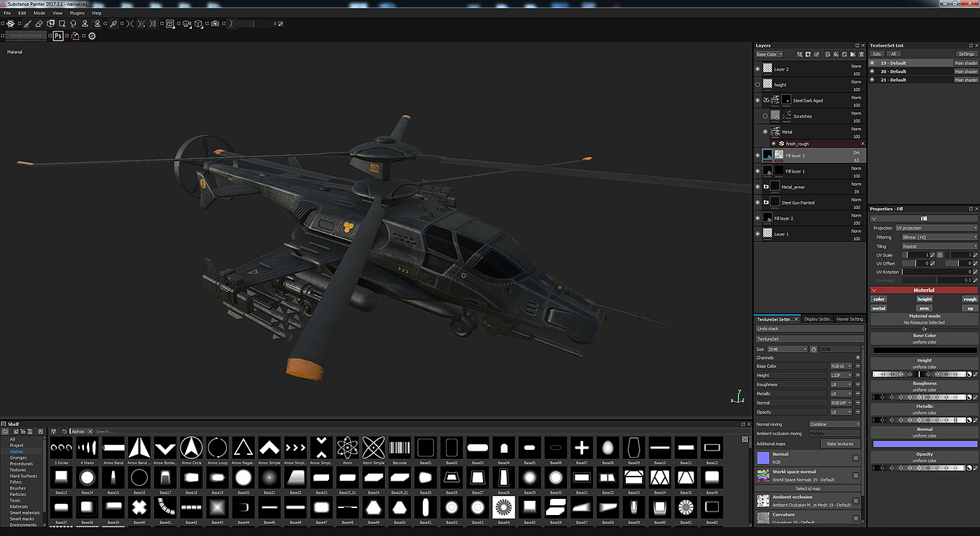The height and width of the screenshot is (536, 980).
Task: Toggle visibility of Metal_armor folder
Action: (x=757, y=187)
